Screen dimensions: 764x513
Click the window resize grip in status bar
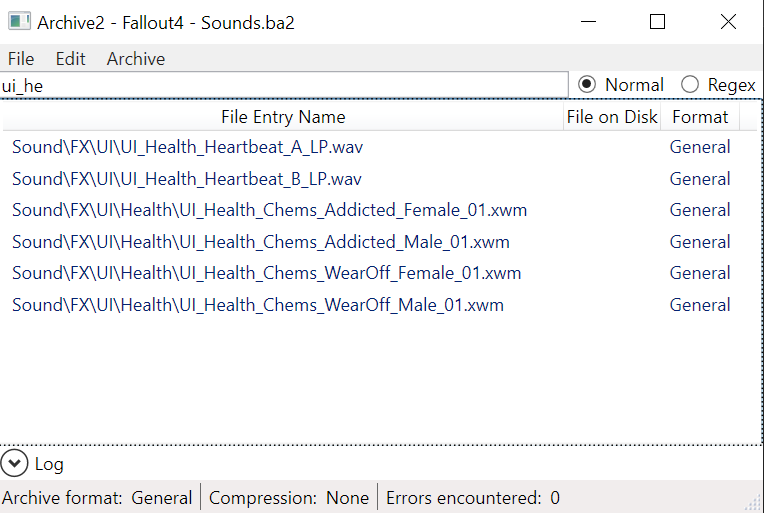pyautogui.click(x=754, y=504)
